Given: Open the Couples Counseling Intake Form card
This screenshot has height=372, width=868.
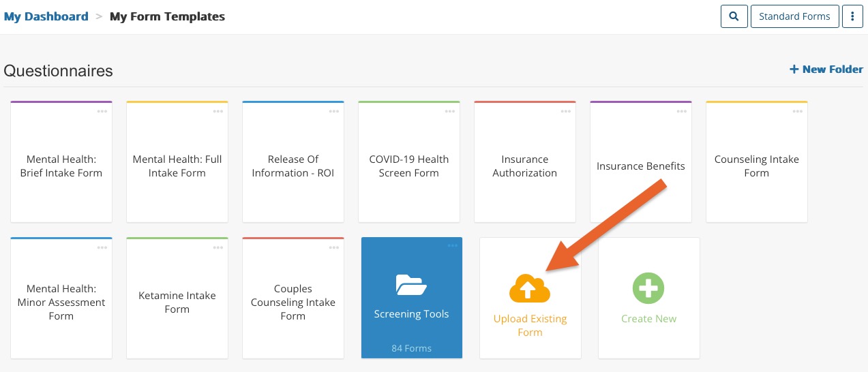Looking at the screenshot, I should click(293, 298).
